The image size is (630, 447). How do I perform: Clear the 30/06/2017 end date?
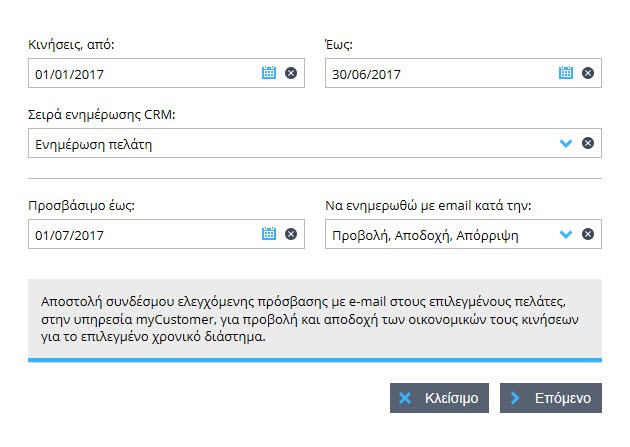pyautogui.click(x=588, y=73)
